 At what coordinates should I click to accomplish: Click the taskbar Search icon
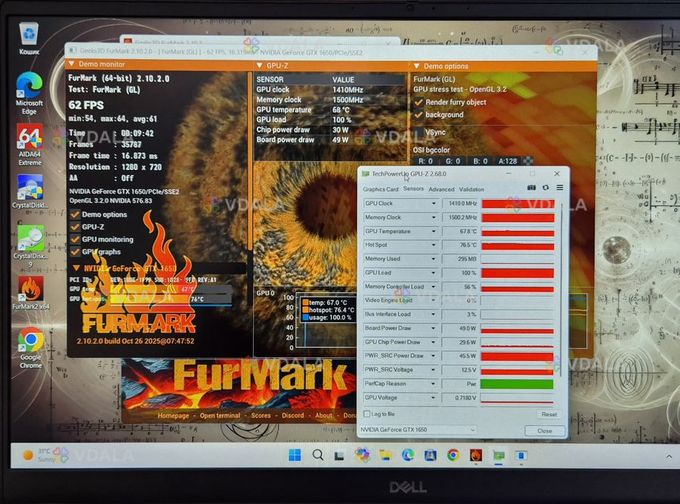click(318, 455)
